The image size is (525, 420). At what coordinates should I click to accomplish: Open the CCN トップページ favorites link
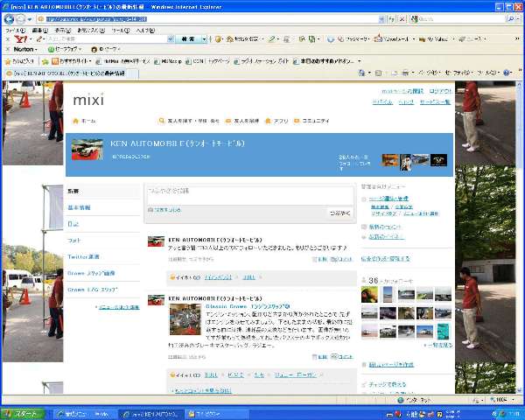tap(208, 61)
